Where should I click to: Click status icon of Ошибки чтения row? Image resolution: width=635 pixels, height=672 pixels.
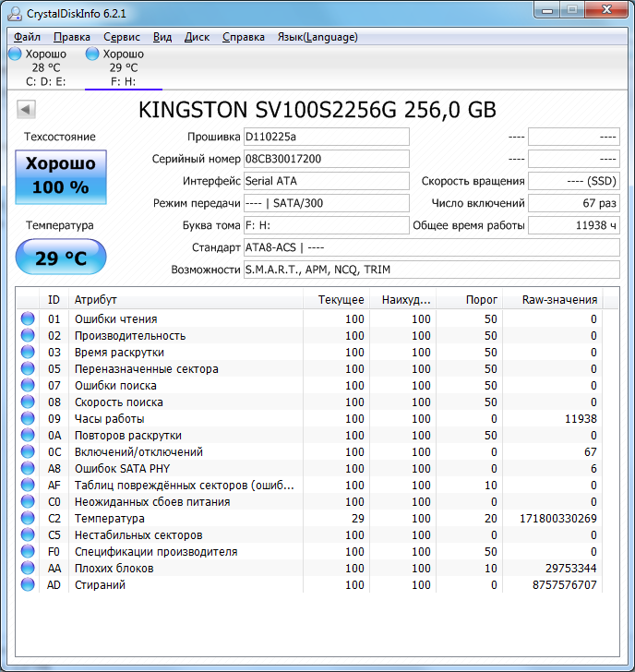pyautogui.click(x=28, y=318)
